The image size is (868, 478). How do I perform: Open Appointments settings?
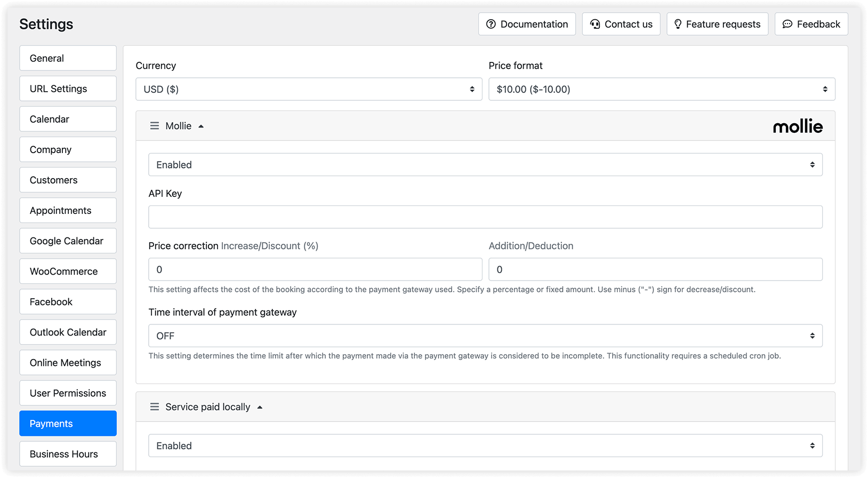[68, 210]
